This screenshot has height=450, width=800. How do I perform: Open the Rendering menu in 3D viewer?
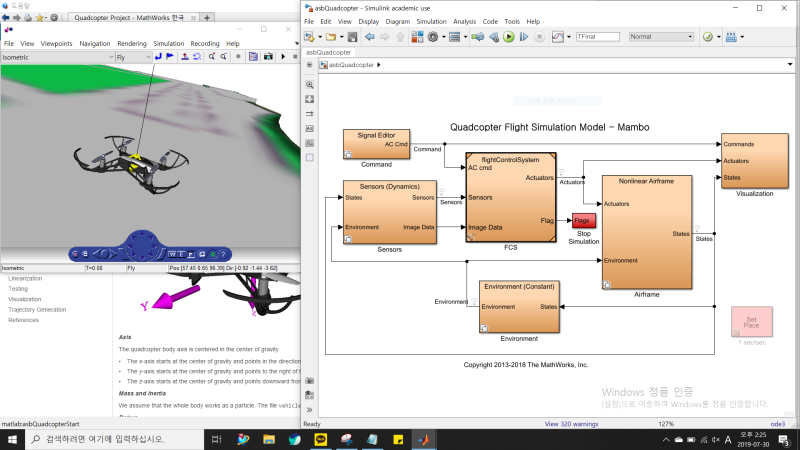[132, 43]
